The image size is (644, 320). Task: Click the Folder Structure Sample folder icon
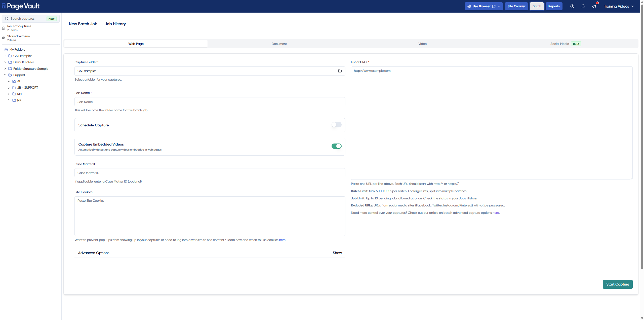coord(10,68)
